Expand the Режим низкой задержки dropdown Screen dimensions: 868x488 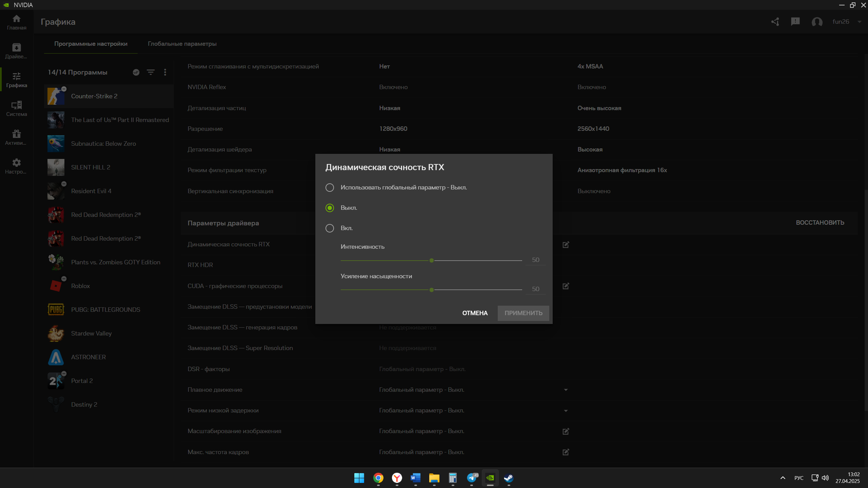pos(566,411)
